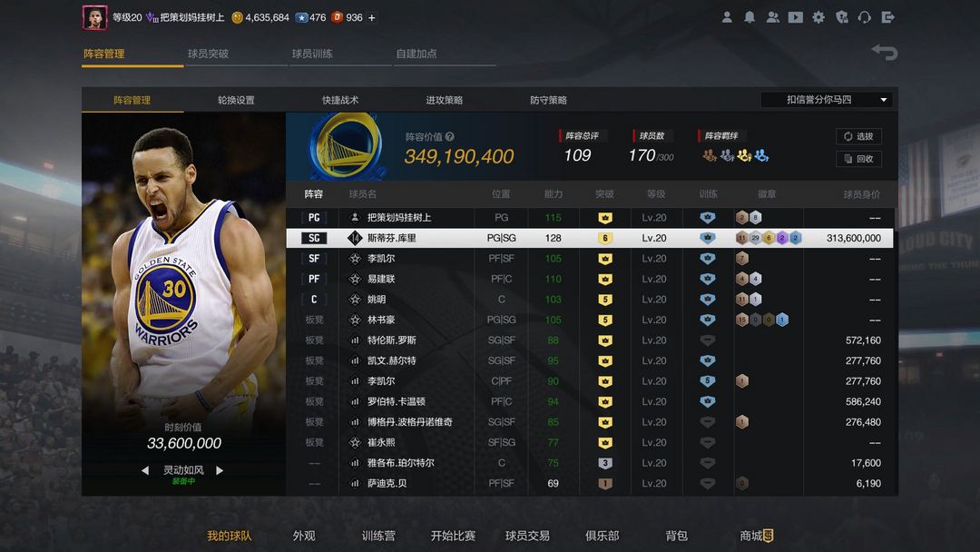Contact customer service via headset icon
Viewport: 980px width, 552px height.
(865, 17)
